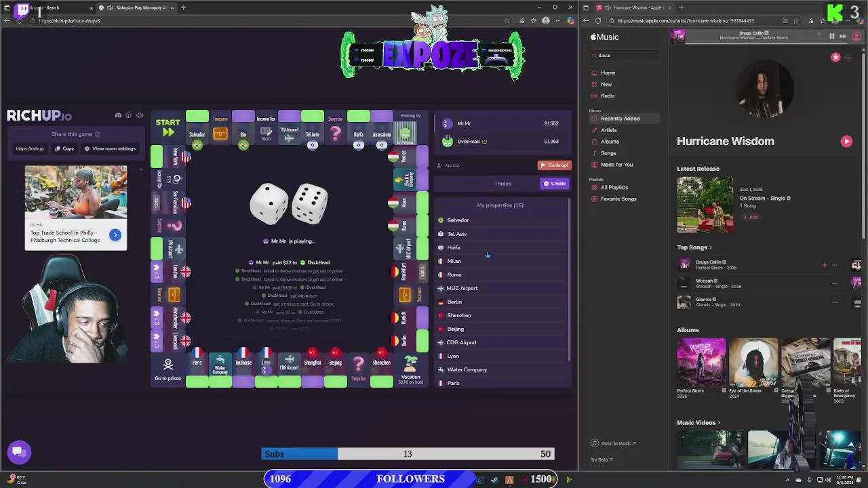
Task: Add On Stream single to library
Action: pos(750,217)
